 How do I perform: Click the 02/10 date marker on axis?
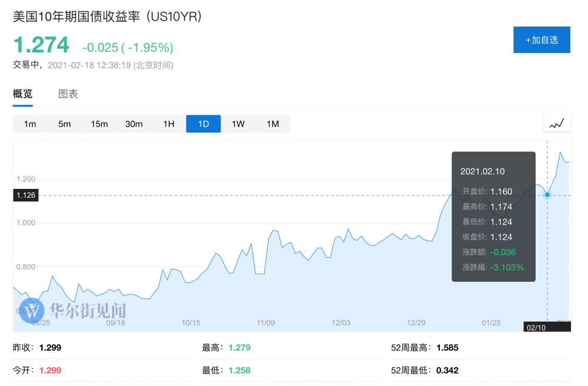pyautogui.click(x=536, y=327)
